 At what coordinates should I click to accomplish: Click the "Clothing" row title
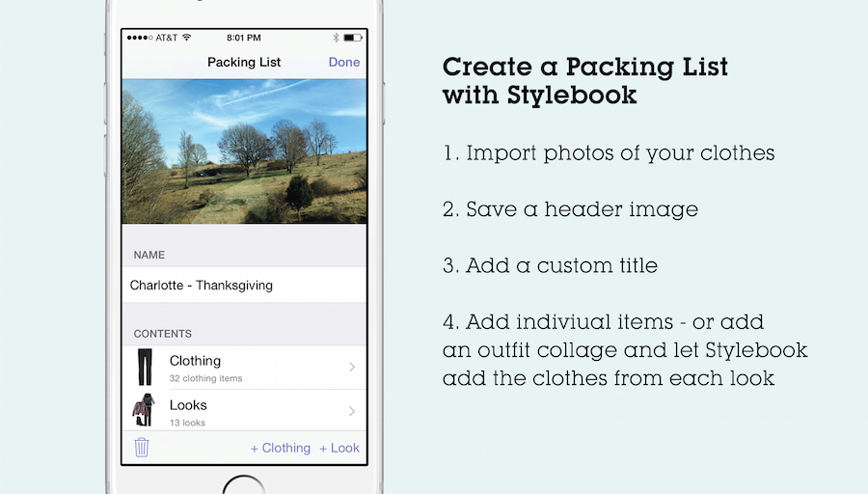coord(195,361)
